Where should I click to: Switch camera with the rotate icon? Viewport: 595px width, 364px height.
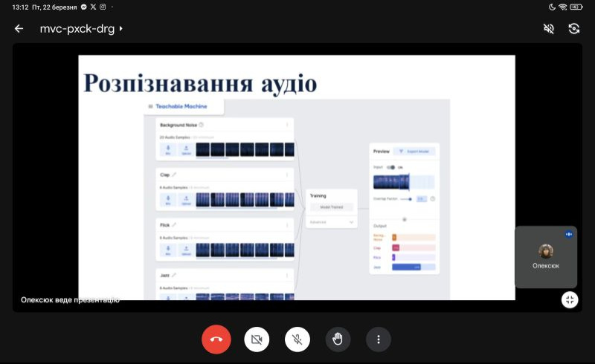(x=573, y=29)
